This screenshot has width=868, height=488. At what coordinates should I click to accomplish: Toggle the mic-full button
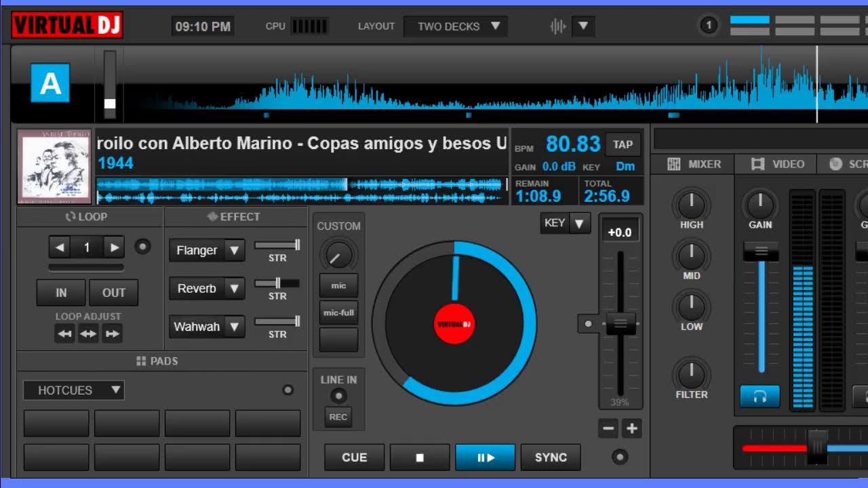[338, 312]
